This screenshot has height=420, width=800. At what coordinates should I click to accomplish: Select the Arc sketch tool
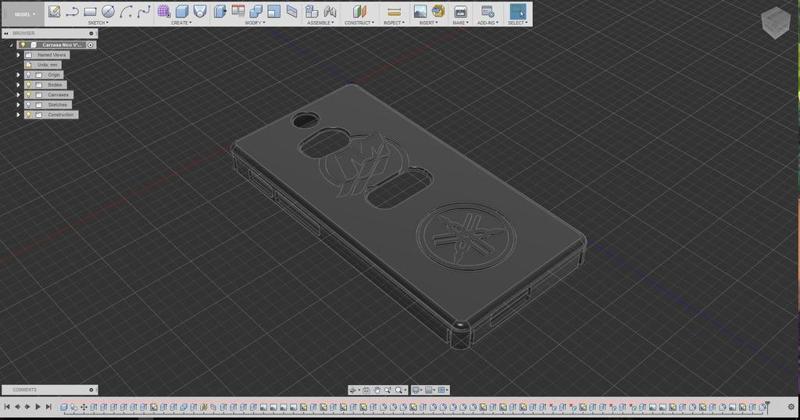tap(126, 11)
